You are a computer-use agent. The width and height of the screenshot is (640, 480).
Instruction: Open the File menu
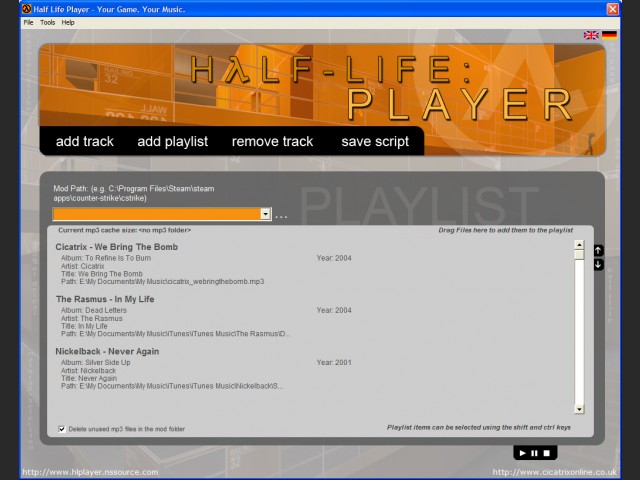point(28,22)
